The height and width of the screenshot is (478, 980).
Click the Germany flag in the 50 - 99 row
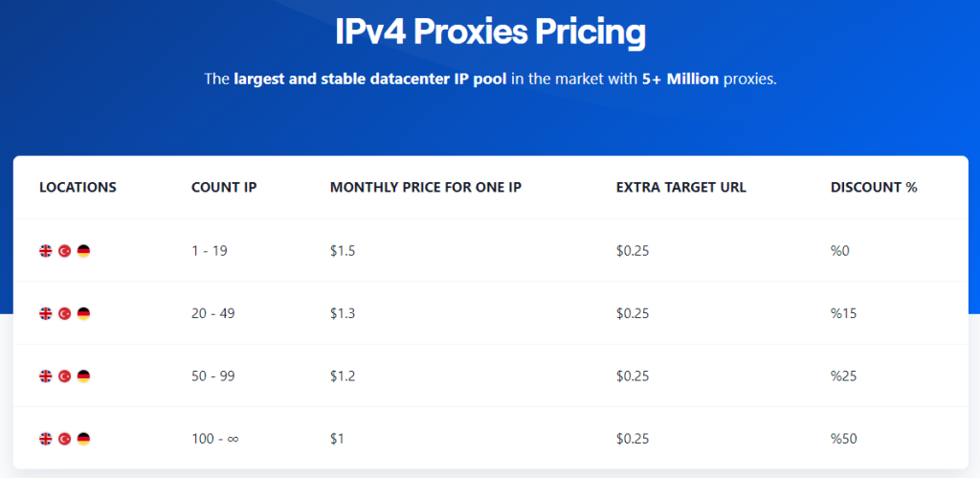83,376
